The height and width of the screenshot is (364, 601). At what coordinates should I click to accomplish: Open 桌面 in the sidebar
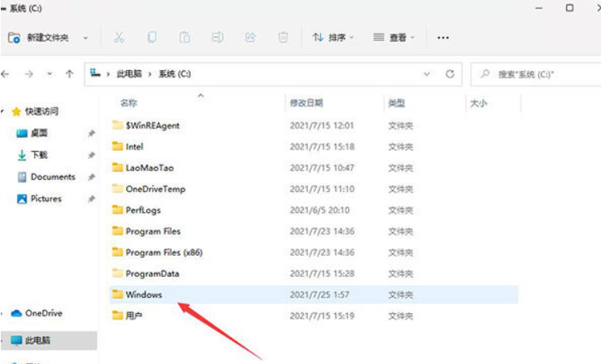[39, 133]
